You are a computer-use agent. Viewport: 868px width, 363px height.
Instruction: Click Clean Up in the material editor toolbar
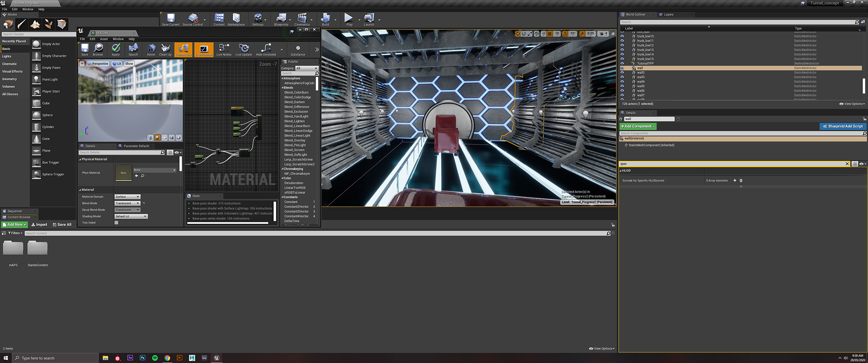[165, 50]
